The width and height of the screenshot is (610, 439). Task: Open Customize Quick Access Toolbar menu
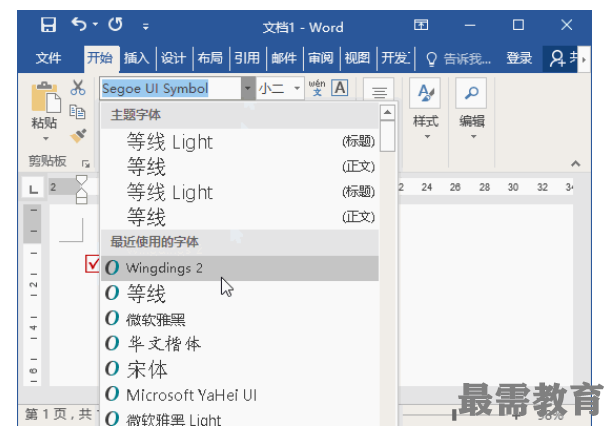click(x=145, y=26)
